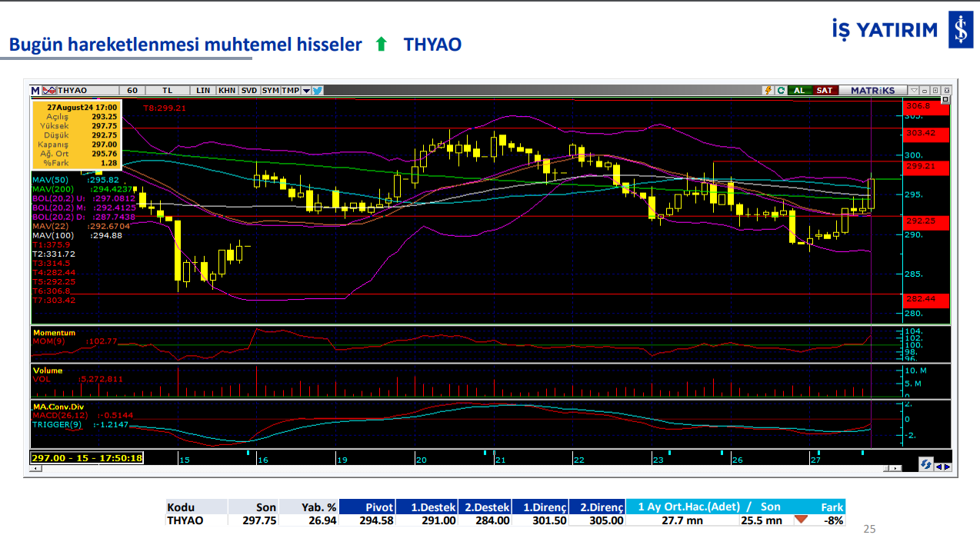The image size is (980, 545).
Task: Toggle the LIN linear scale button
Action: 203,90
